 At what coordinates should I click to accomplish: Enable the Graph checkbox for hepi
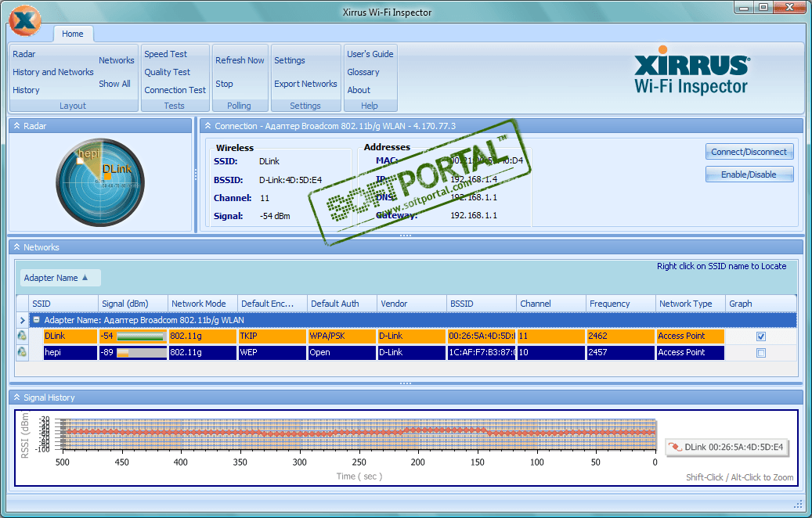761,353
